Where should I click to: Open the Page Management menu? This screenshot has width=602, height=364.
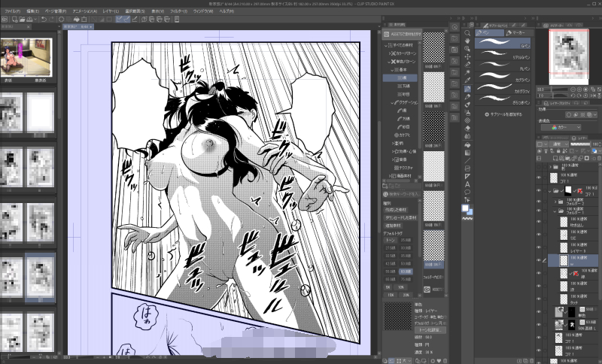55,11
